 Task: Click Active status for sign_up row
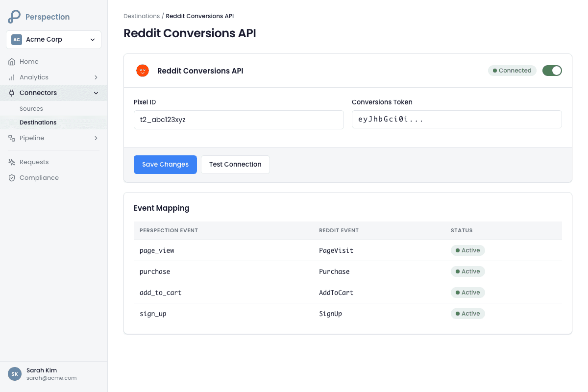[468, 314]
